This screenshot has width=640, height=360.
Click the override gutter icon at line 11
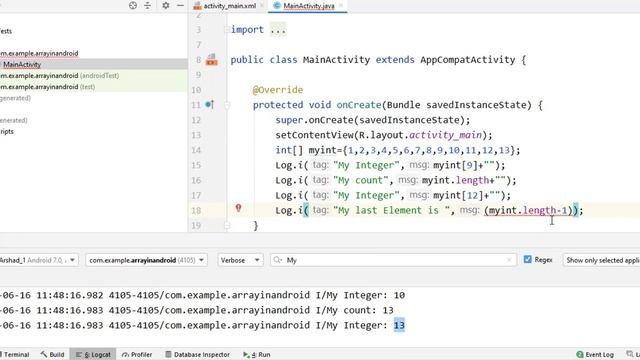[x=209, y=104]
